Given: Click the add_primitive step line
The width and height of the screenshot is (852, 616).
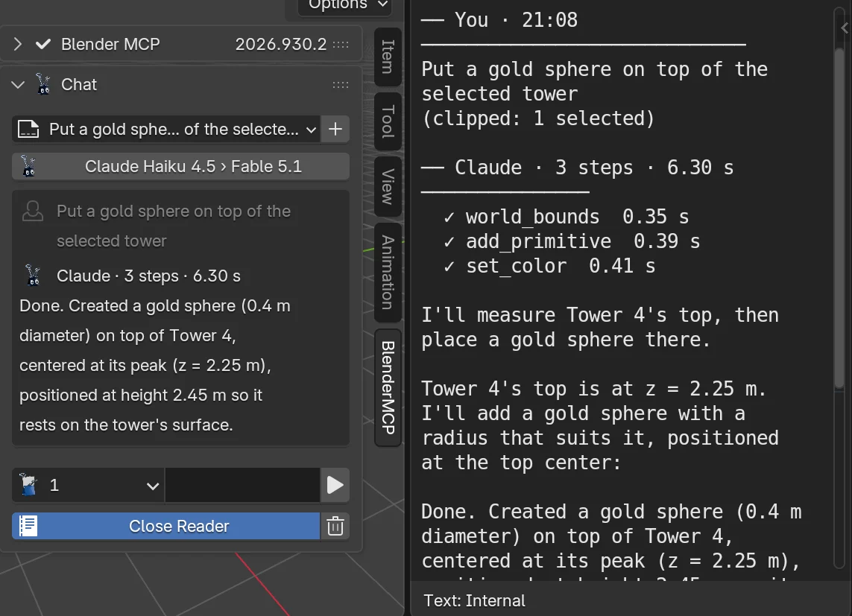Looking at the screenshot, I should pos(572,241).
